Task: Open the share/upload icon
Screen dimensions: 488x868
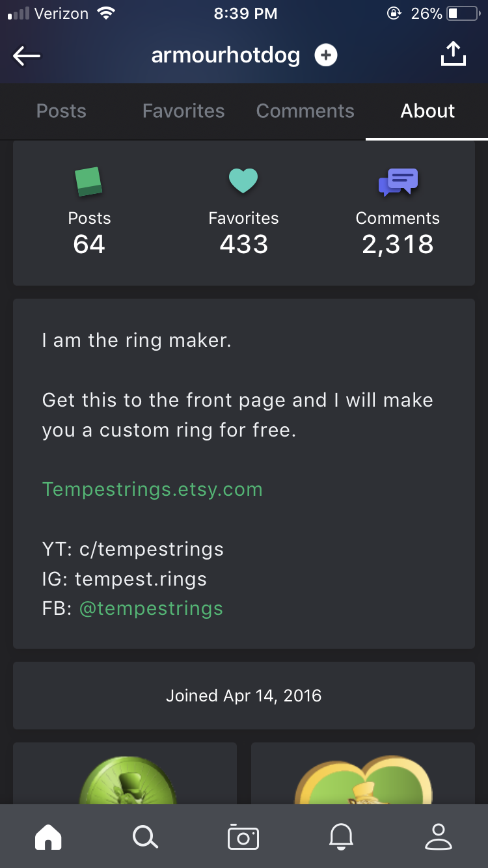Action: point(454,54)
